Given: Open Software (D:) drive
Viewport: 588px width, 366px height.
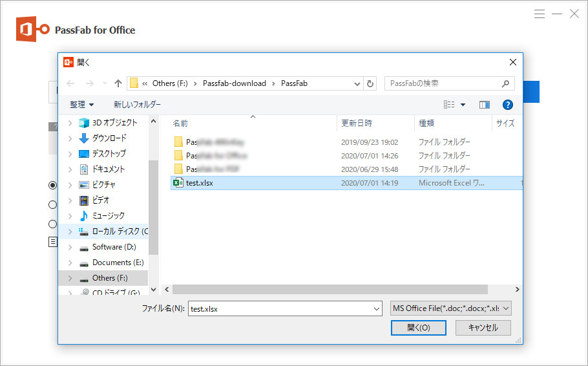Looking at the screenshot, I should pos(114,247).
